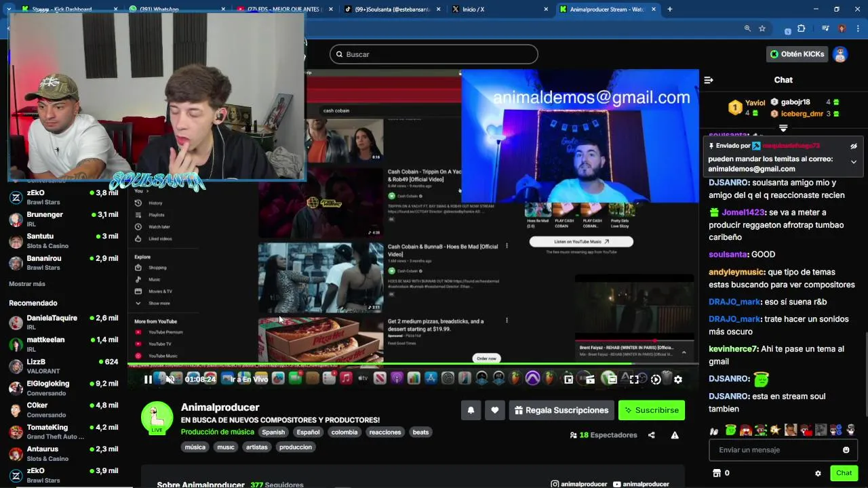Enable mini player picture-in-picture mode
This screenshot has height=488, width=868.
568,380
